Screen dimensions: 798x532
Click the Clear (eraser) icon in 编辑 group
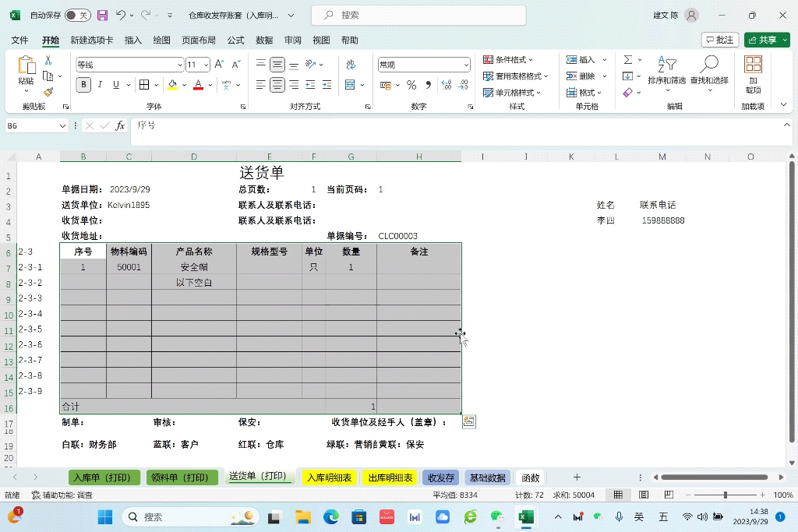point(630,92)
